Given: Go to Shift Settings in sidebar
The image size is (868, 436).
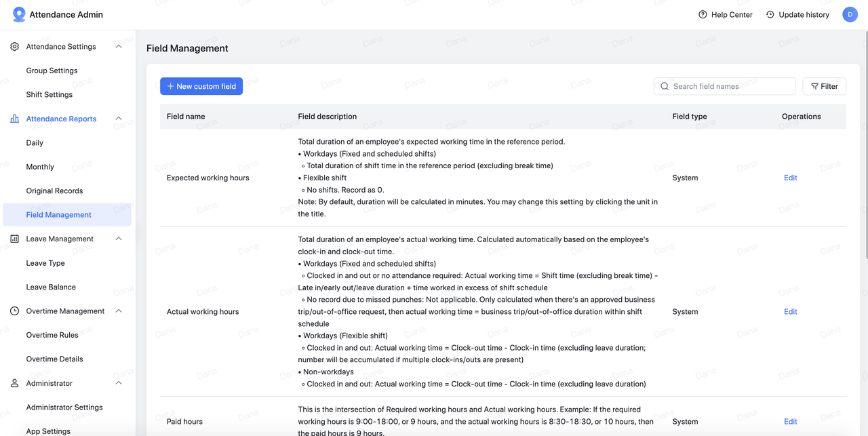Looking at the screenshot, I should 50,95.
